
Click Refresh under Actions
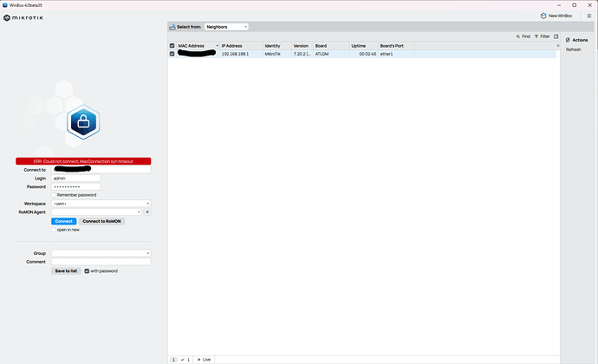(573, 49)
